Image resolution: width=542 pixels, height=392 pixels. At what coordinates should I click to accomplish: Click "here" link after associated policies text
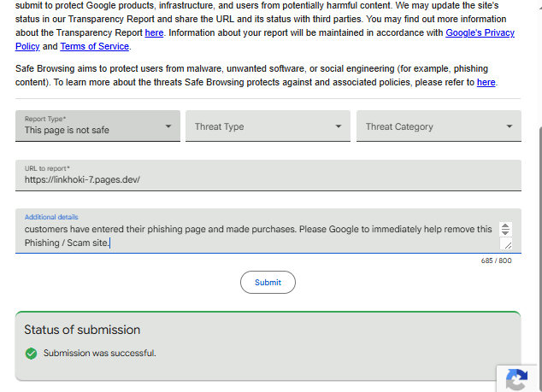(x=486, y=82)
